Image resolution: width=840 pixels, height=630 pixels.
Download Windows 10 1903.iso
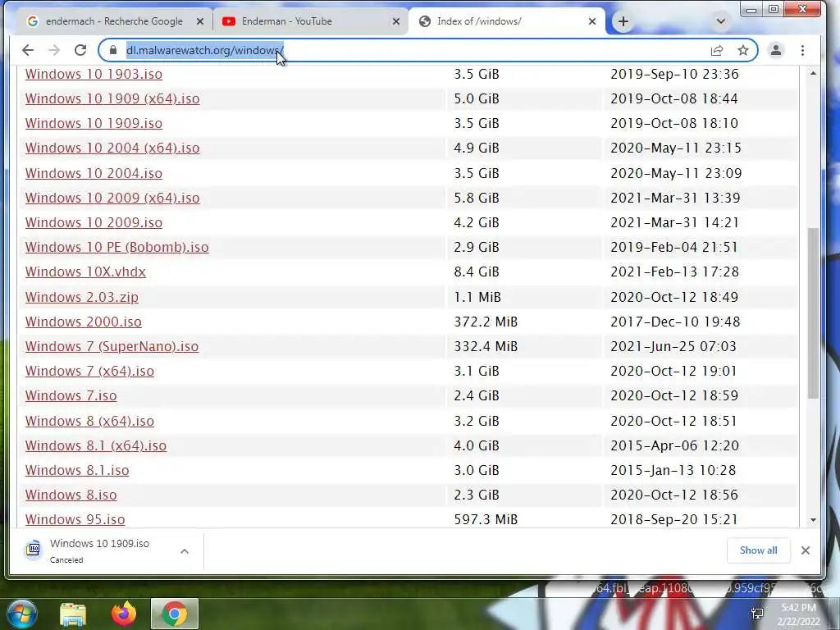[94, 74]
